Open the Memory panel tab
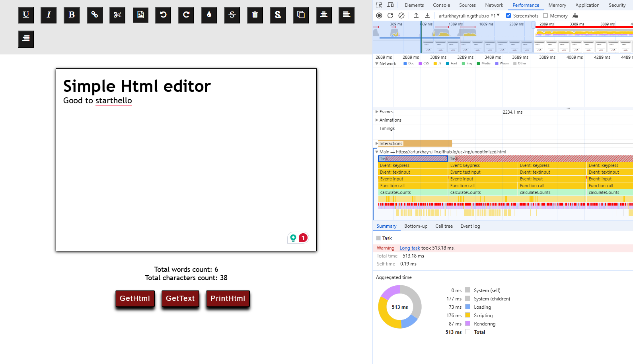Viewport: 633px width, 364px height. pyautogui.click(x=557, y=5)
